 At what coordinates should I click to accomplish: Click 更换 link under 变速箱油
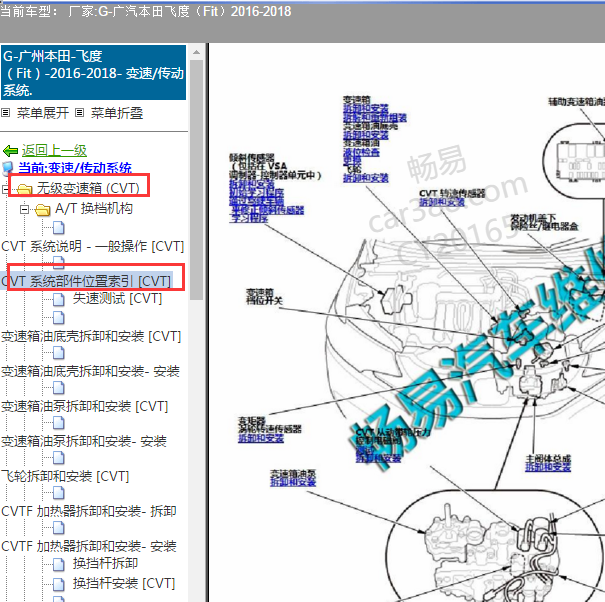point(352,160)
